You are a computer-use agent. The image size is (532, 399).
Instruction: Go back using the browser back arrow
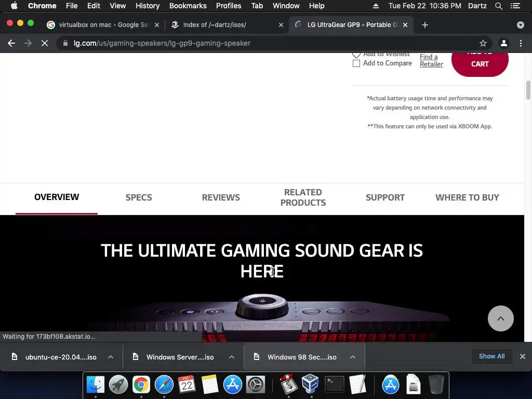coord(11,43)
